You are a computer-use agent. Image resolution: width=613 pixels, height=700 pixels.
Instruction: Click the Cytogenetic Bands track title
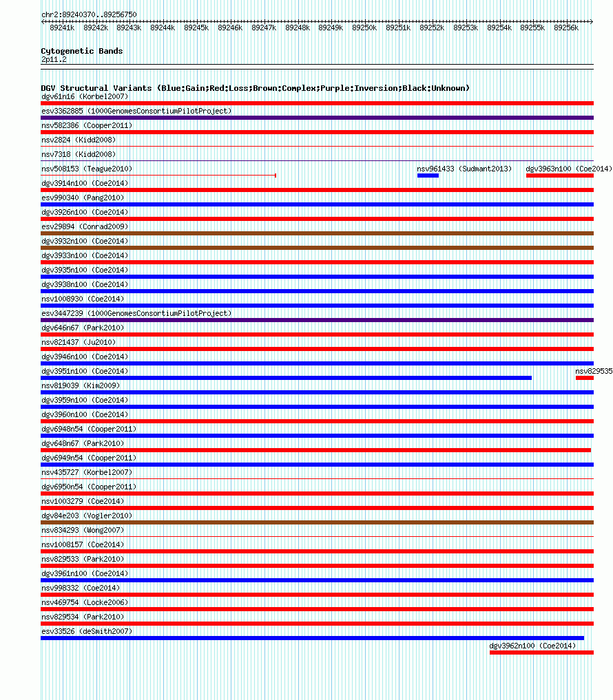(82, 51)
